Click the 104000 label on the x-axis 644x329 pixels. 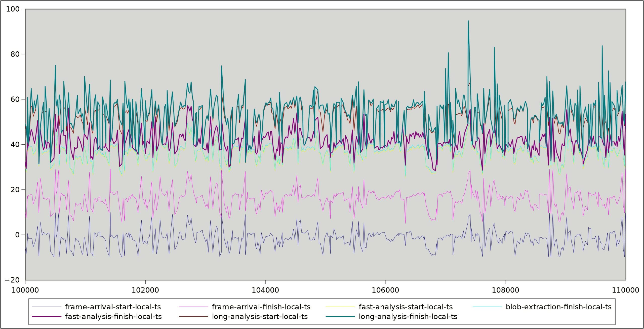pyautogui.click(x=265, y=290)
